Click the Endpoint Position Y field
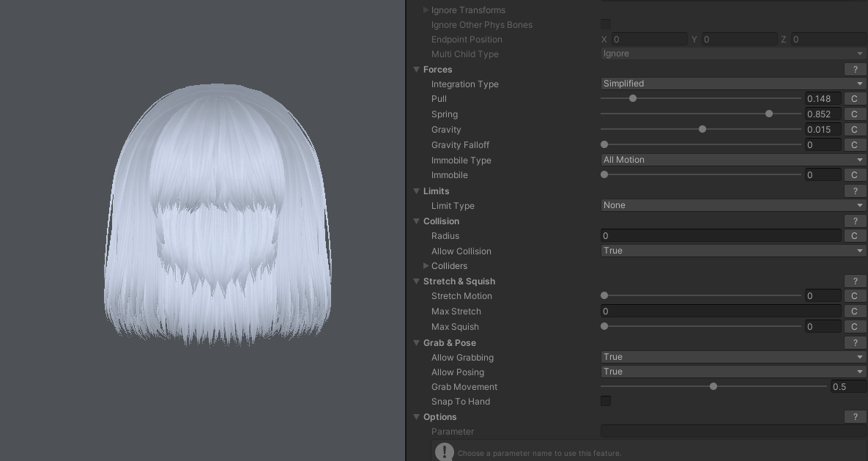 click(739, 40)
